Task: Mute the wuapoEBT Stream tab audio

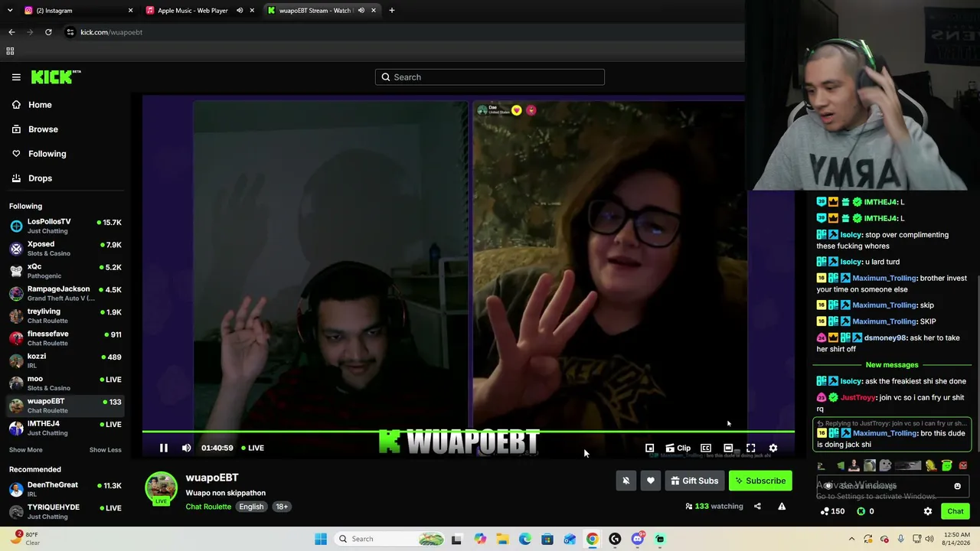Action: click(x=361, y=11)
